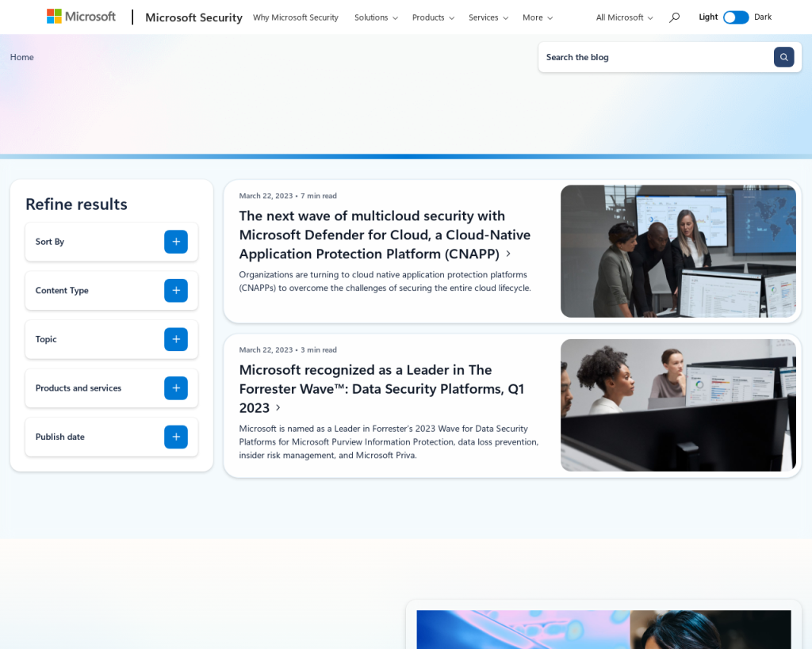Screen dimensions: 812x649
Task: Click the 'Organizations are turning to cloud' summary
Action: pyautogui.click(x=385, y=281)
